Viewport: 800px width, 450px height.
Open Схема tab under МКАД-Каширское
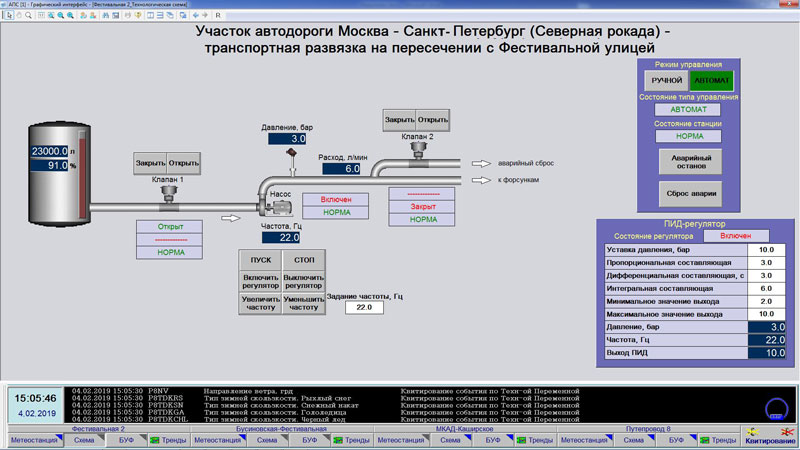[450, 440]
